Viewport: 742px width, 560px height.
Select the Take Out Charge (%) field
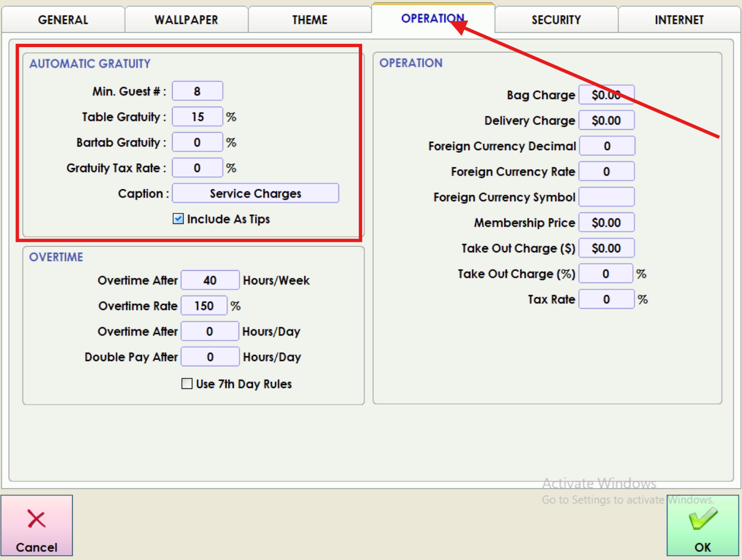[x=605, y=273]
